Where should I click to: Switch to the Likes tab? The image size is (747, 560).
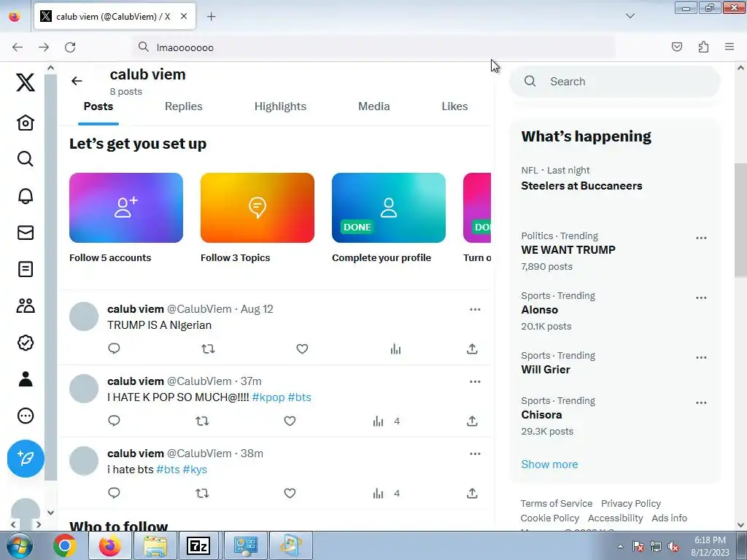click(454, 106)
